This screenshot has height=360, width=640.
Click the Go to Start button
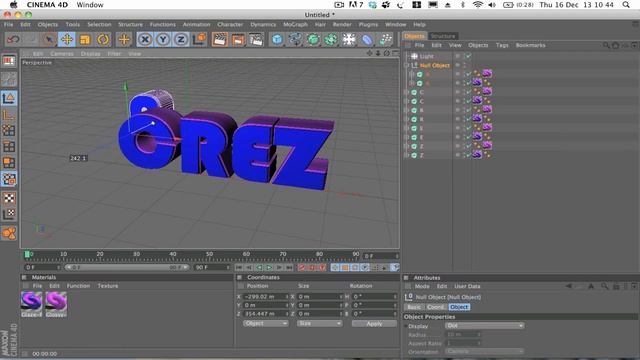pyautogui.click(x=239, y=267)
